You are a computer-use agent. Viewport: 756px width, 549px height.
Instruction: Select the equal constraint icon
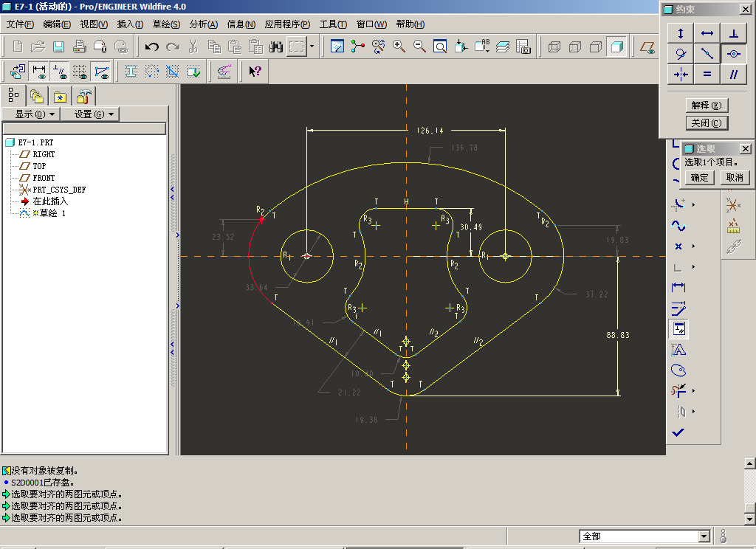[x=707, y=74]
